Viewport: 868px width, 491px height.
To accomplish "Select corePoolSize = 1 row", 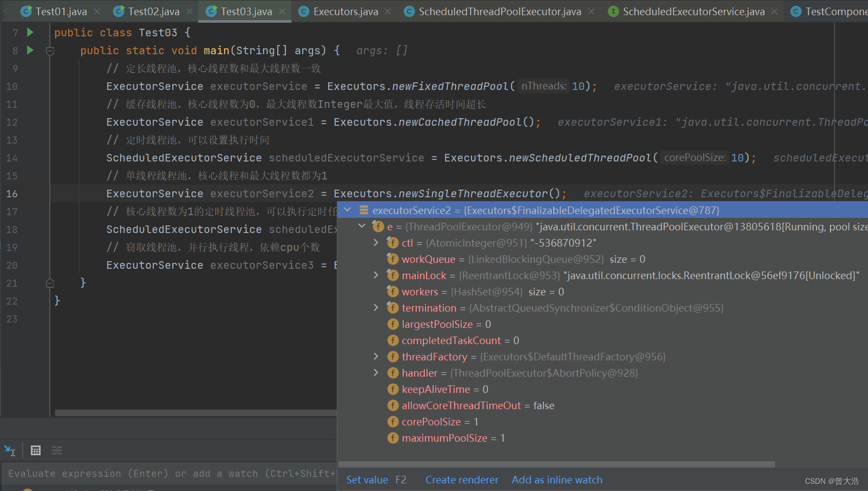I will point(602,422).
